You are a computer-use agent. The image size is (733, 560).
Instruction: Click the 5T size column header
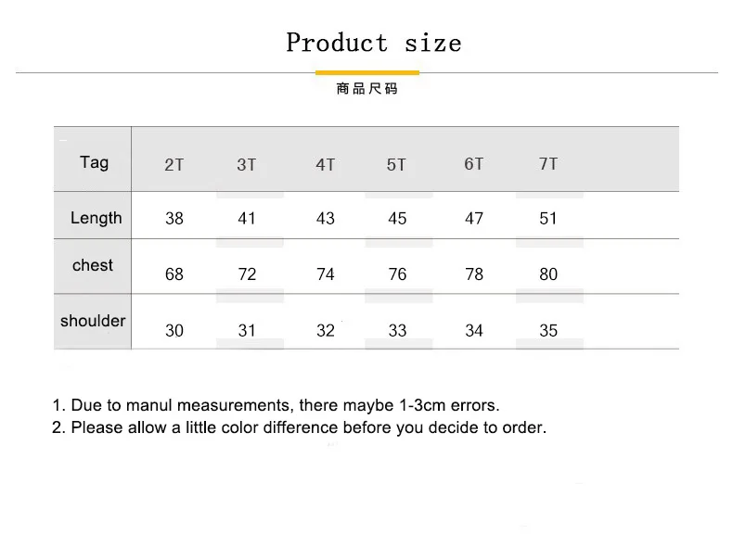[396, 164]
